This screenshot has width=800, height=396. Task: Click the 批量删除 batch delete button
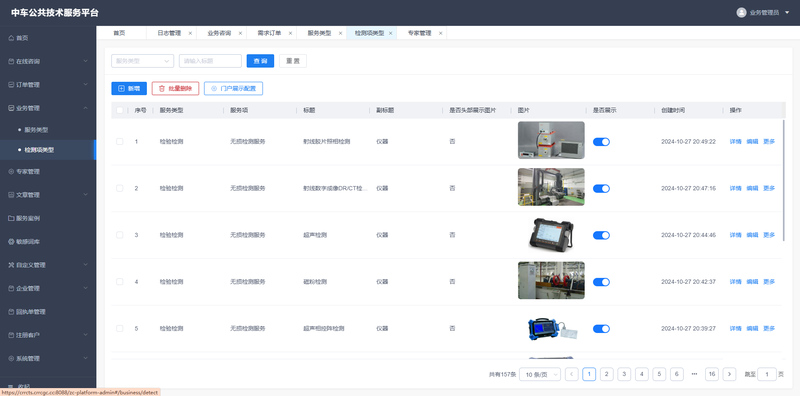point(176,88)
